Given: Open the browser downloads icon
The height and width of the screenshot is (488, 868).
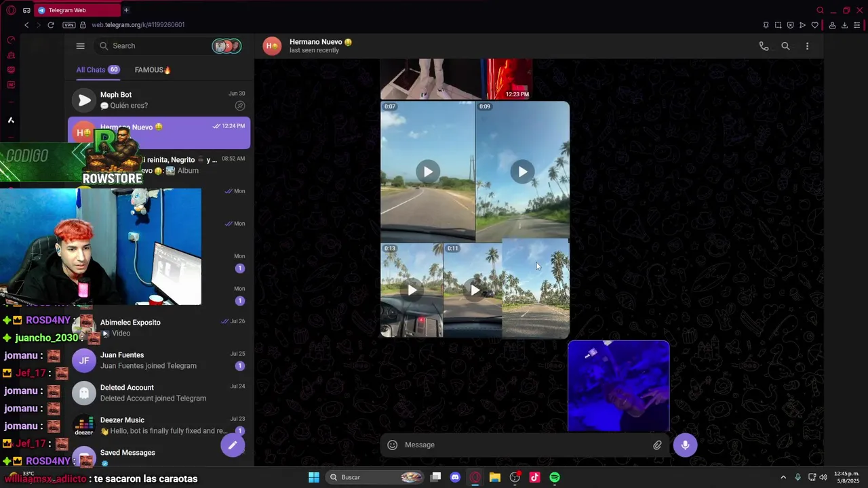Looking at the screenshot, I should click(844, 25).
